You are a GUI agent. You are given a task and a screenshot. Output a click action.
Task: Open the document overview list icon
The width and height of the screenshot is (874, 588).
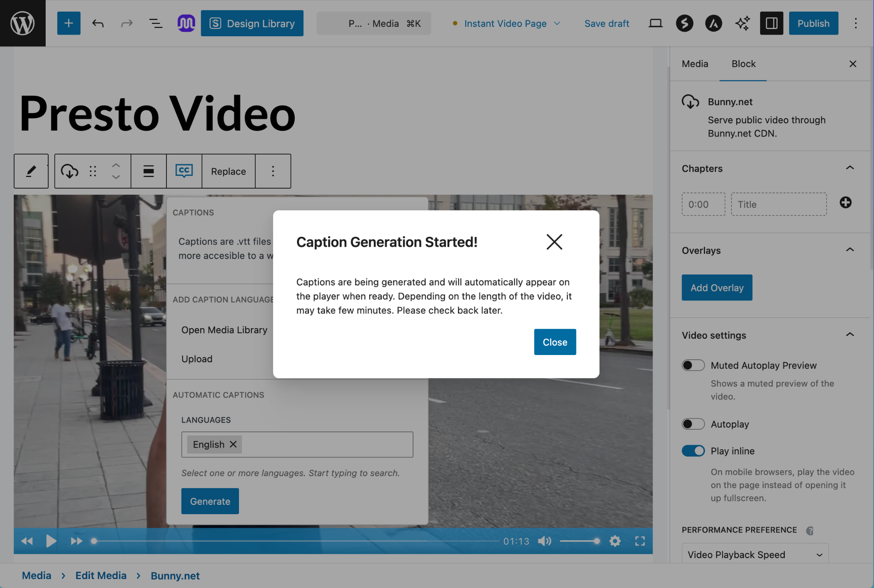coord(155,23)
